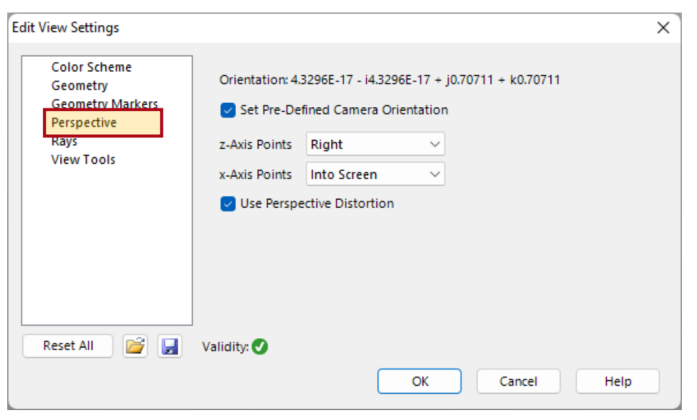Open saved view settings with folder icon
Screen dimensions: 697x420
pyautogui.click(x=135, y=346)
